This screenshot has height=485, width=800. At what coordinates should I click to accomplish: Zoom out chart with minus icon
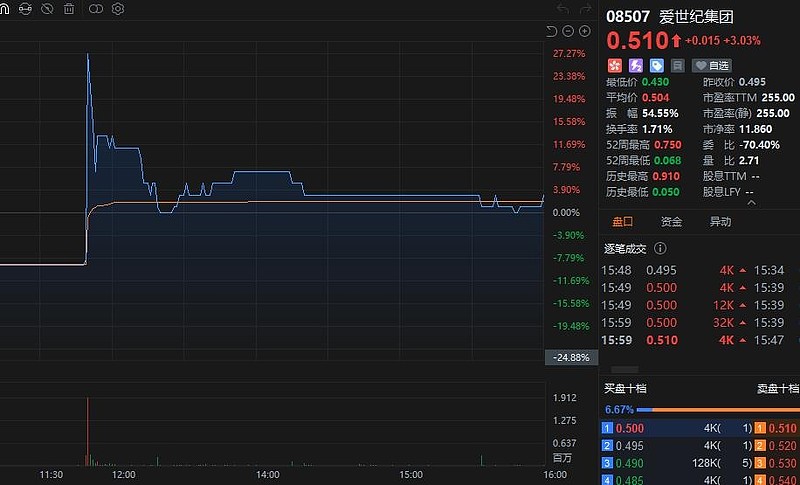pos(568,32)
